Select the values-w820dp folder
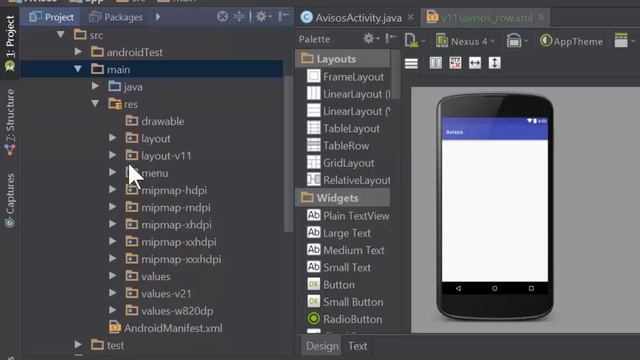The image size is (640, 360). coord(169,311)
